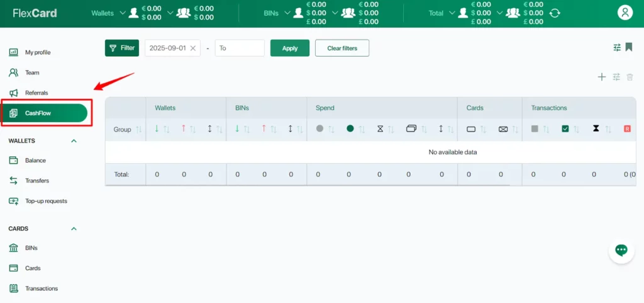Click the Wallets column group header
Screen dimensions: 644x303
pos(165,108)
